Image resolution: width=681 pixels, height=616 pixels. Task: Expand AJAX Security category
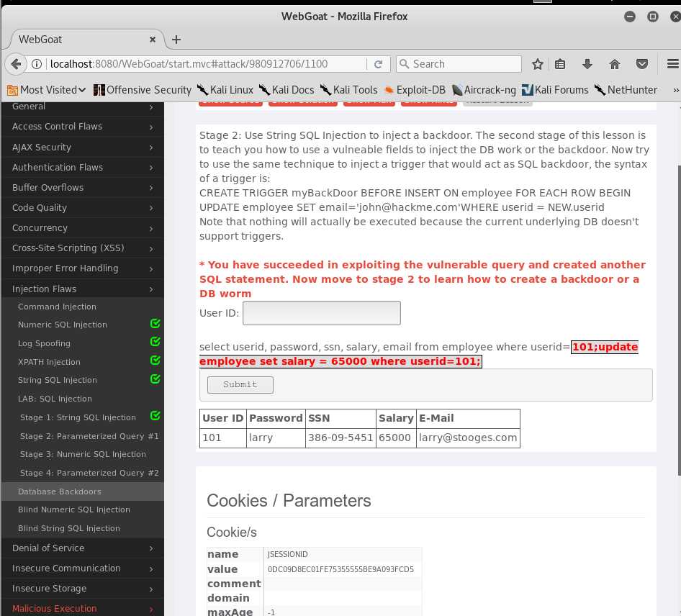click(x=83, y=147)
